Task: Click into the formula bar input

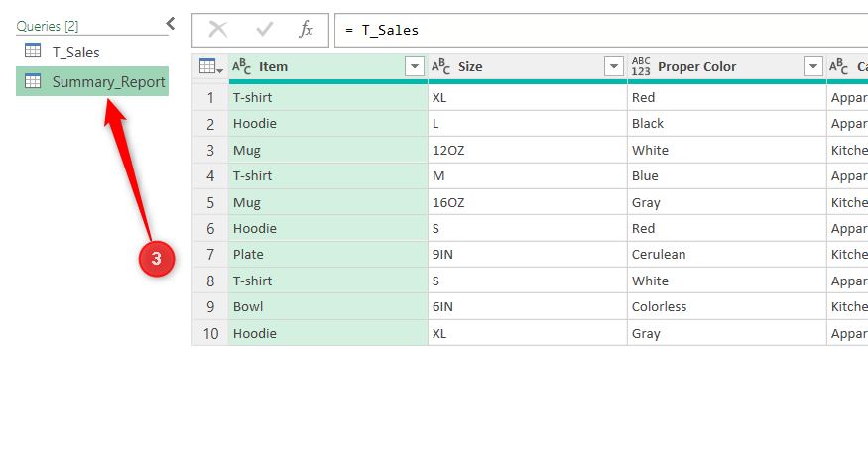Action: [x=601, y=30]
